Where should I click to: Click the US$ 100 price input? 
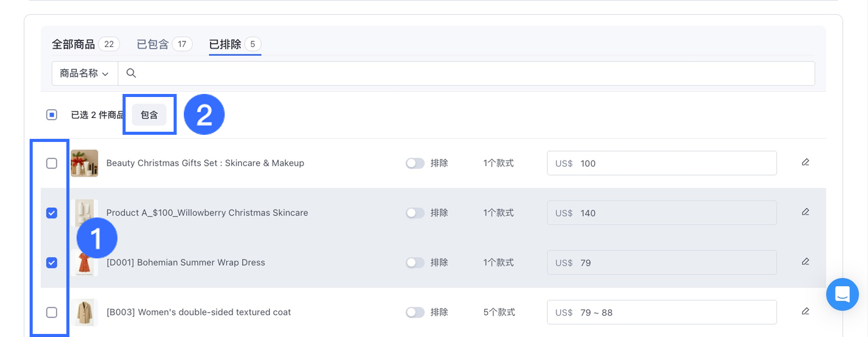(x=674, y=163)
